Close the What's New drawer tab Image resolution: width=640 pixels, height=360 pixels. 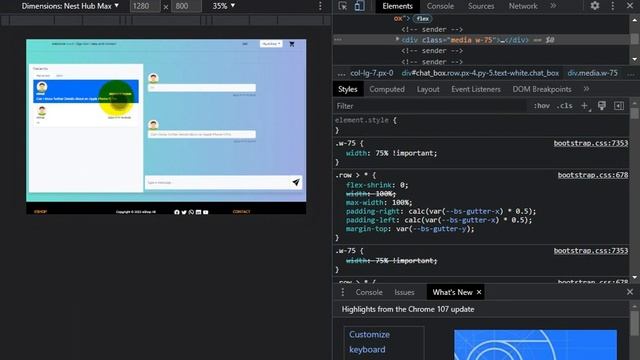479,292
